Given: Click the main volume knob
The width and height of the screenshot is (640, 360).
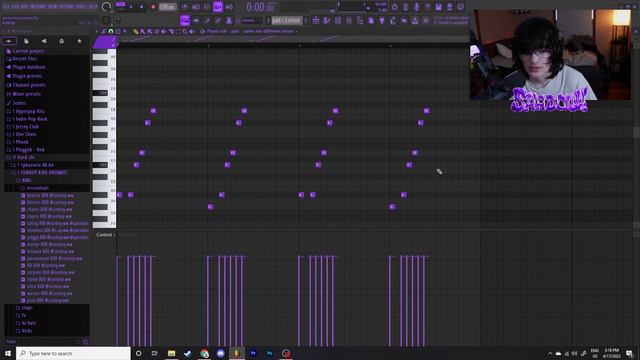Looking at the screenshot, I should pos(107,7).
